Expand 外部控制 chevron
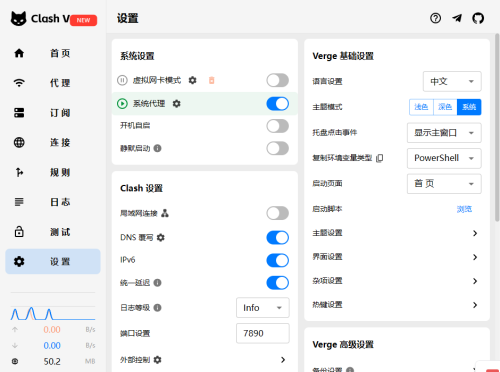500x372 pixels. click(x=283, y=360)
